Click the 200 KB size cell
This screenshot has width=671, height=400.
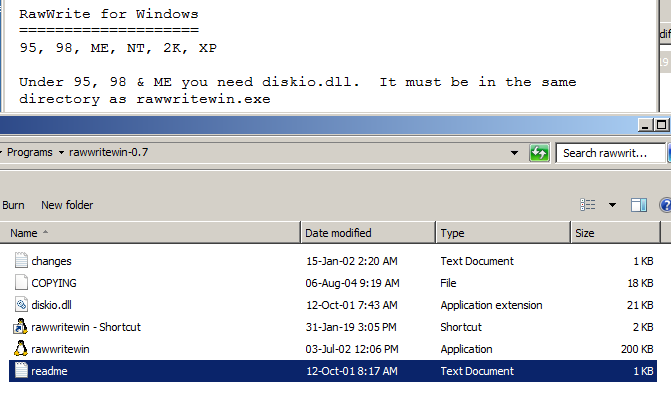pyautogui.click(x=637, y=349)
